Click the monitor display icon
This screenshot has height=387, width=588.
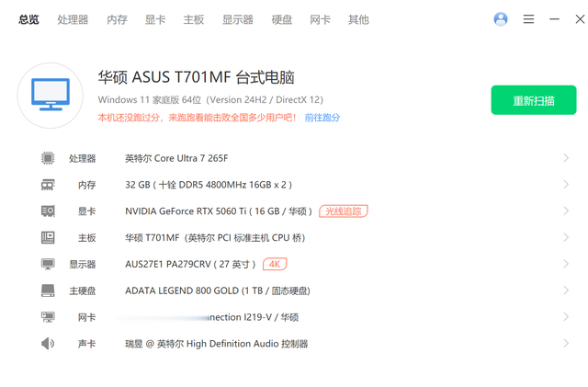[x=48, y=264]
